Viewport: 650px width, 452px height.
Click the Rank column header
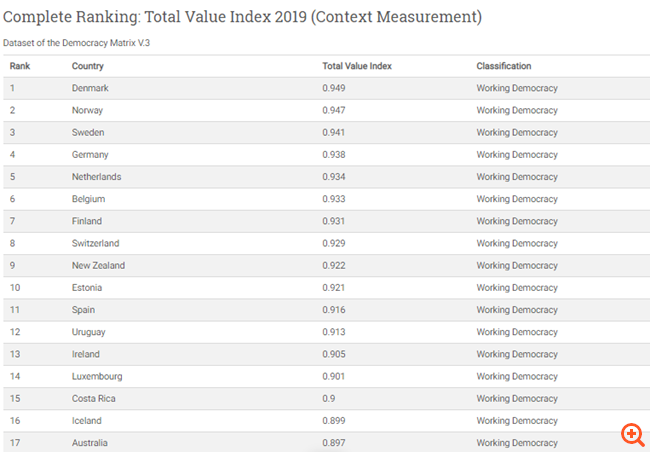coord(20,66)
